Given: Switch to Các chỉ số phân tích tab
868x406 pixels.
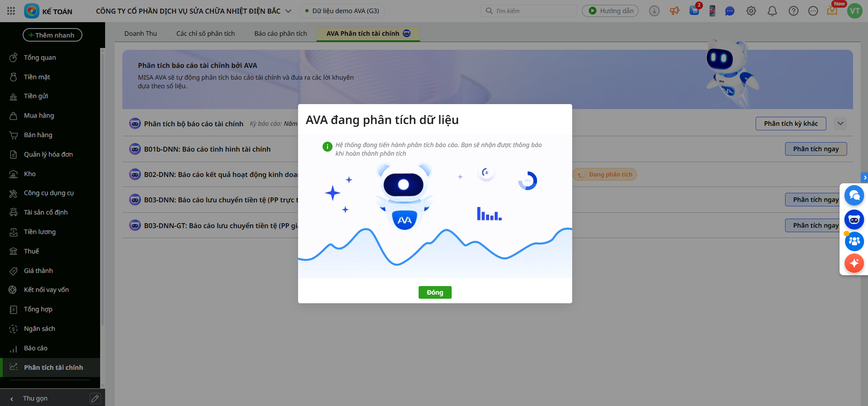Looking at the screenshot, I should pos(206,33).
